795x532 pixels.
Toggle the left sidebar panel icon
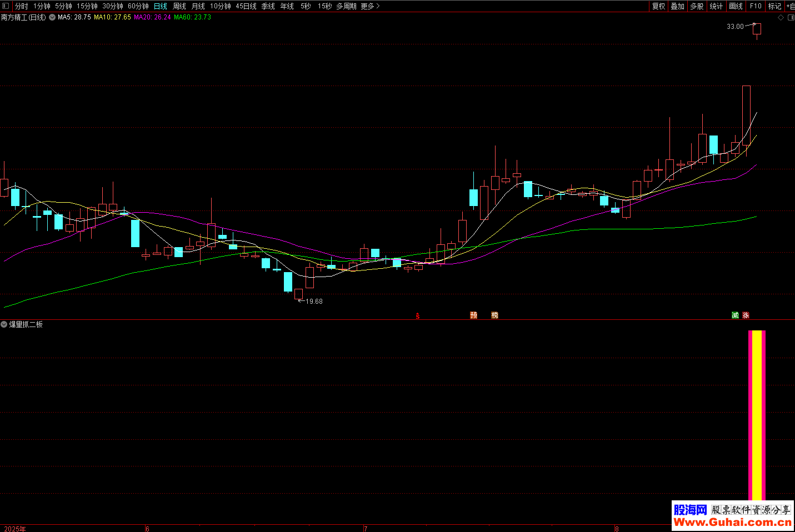6,6
